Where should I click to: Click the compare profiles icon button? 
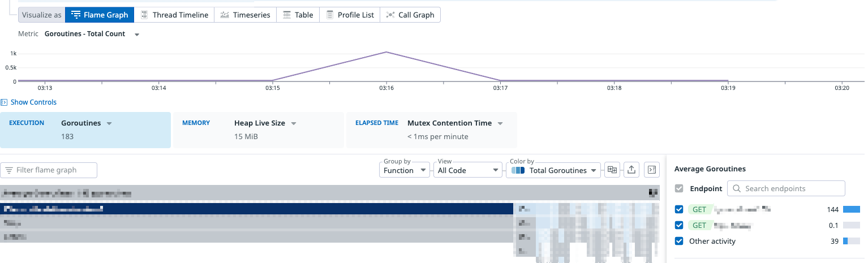tap(612, 169)
